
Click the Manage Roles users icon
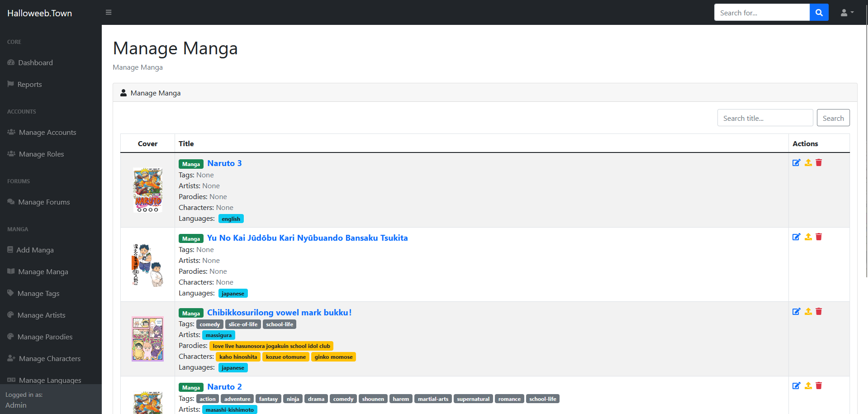[11, 154]
